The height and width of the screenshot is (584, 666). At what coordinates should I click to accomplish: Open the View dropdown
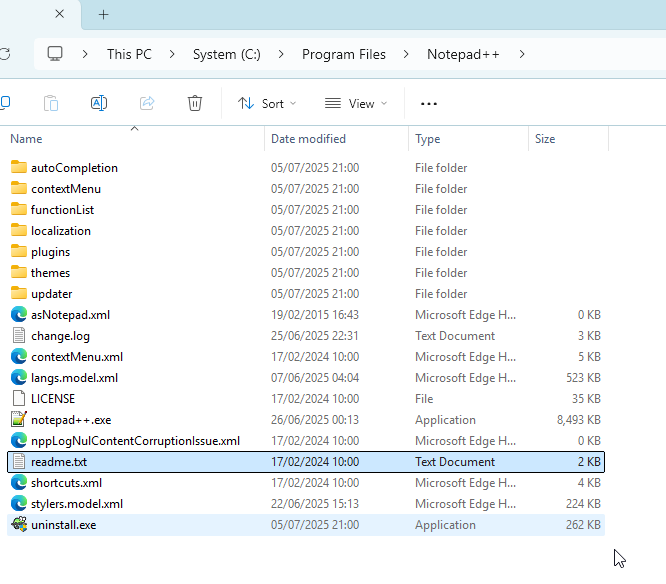pos(356,104)
